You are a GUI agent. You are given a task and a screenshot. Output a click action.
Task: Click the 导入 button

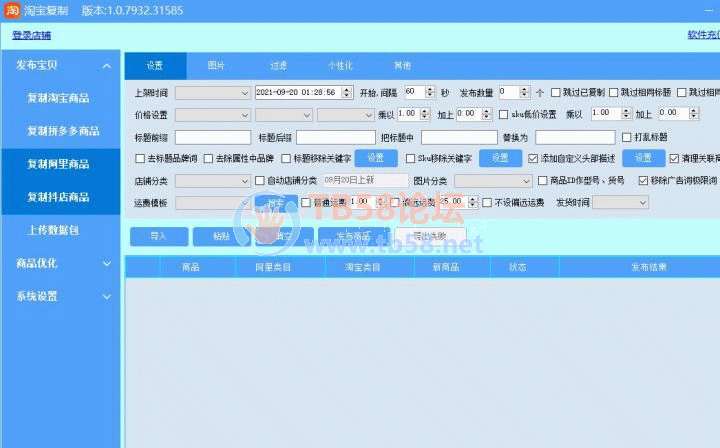159,236
